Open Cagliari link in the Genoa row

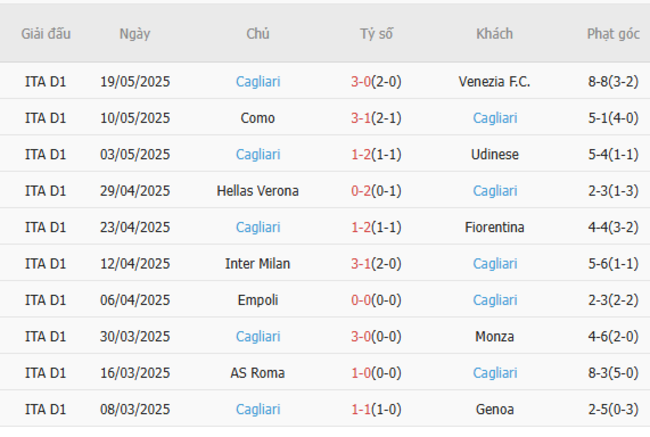[258, 409]
